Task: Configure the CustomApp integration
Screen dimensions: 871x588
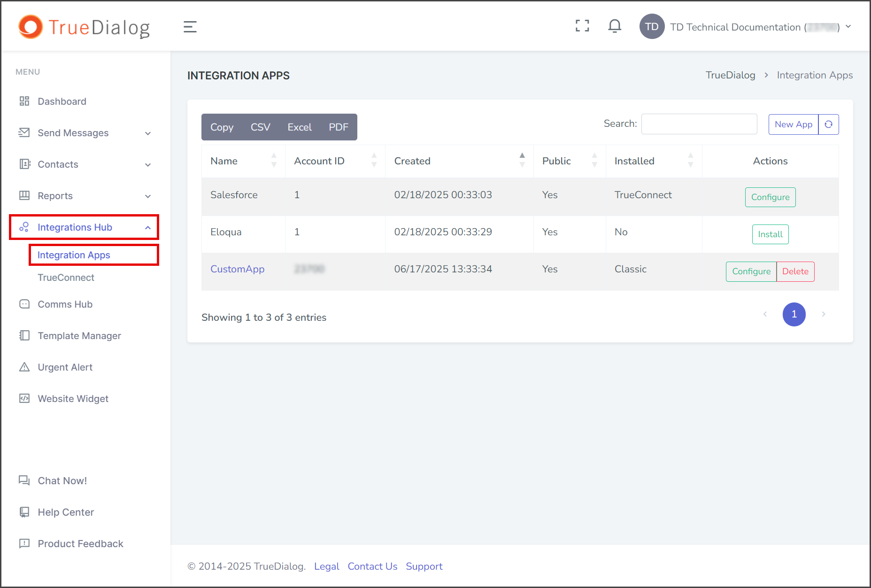Action: (751, 271)
